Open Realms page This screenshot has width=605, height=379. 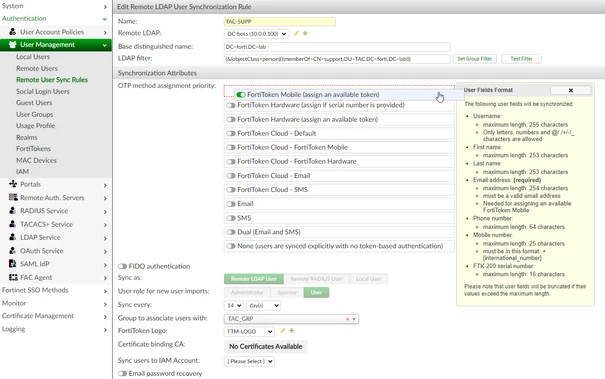pyautogui.click(x=27, y=137)
